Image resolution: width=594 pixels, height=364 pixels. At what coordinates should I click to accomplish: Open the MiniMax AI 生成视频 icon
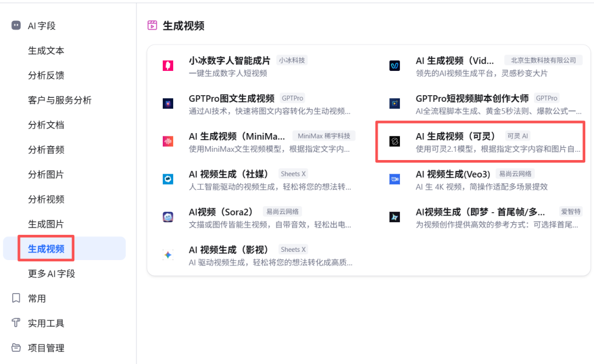168,140
